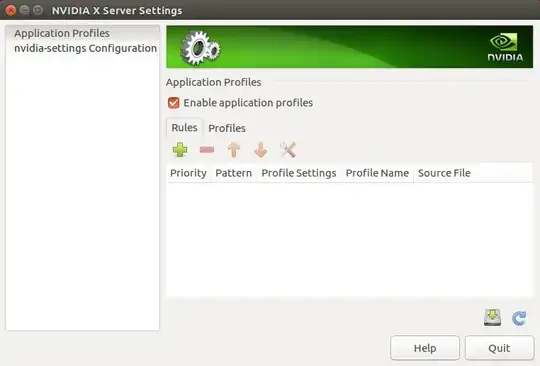This screenshot has width=540, height=366.
Task: Uncheck Enable application profiles
Action: (x=174, y=103)
